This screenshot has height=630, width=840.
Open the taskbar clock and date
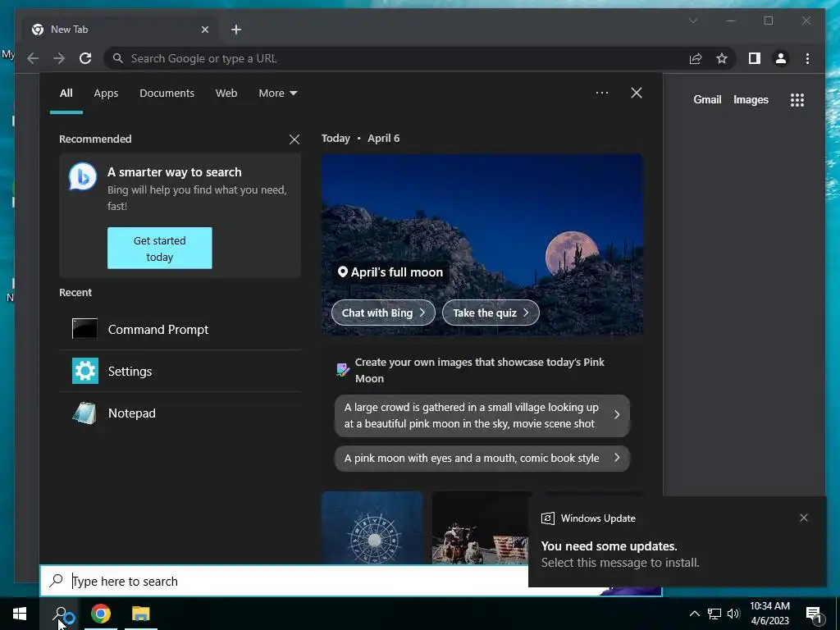pyautogui.click(x=769, y=614)
